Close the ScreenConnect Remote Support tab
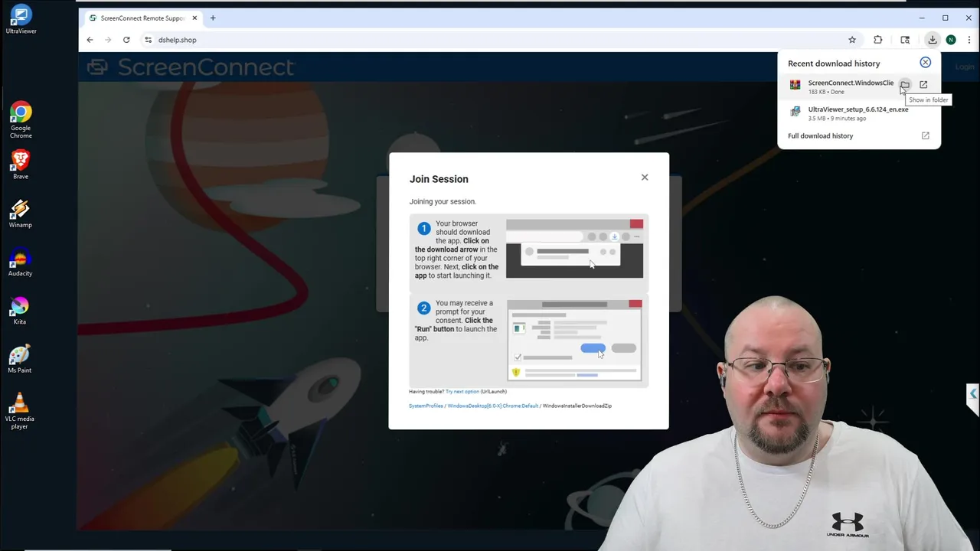Image resolution: width=980 pixels, height=551 pixels. click(194, 18)
